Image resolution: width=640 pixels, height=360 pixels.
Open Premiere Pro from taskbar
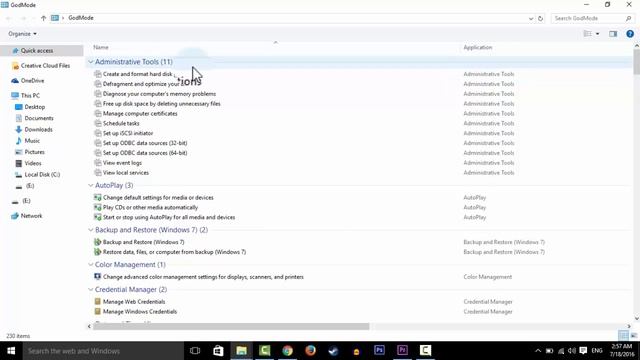click(x=402, y=350)
